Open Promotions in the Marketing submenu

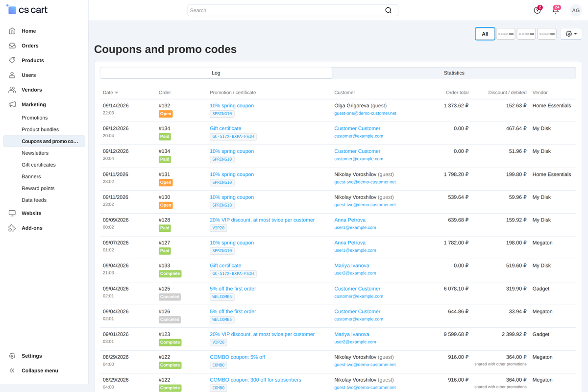tap(35, 118)
